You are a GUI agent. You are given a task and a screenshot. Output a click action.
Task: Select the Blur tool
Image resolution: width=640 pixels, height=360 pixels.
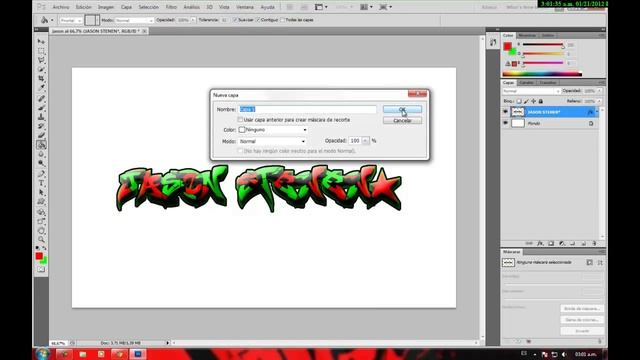(41, 154)
